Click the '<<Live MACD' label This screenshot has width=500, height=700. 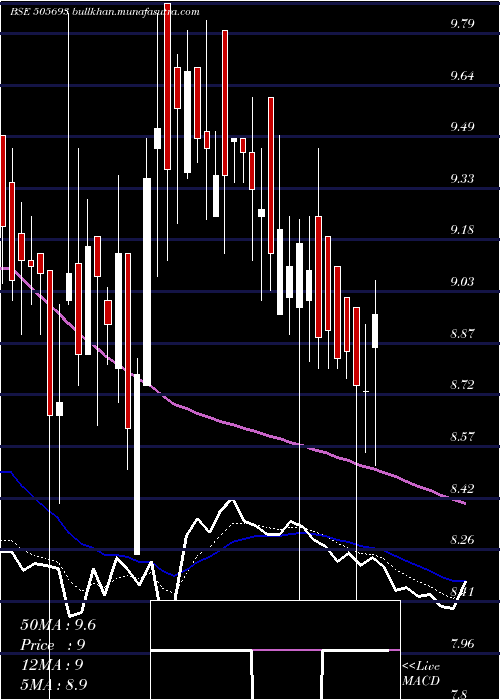coord(421,674)
